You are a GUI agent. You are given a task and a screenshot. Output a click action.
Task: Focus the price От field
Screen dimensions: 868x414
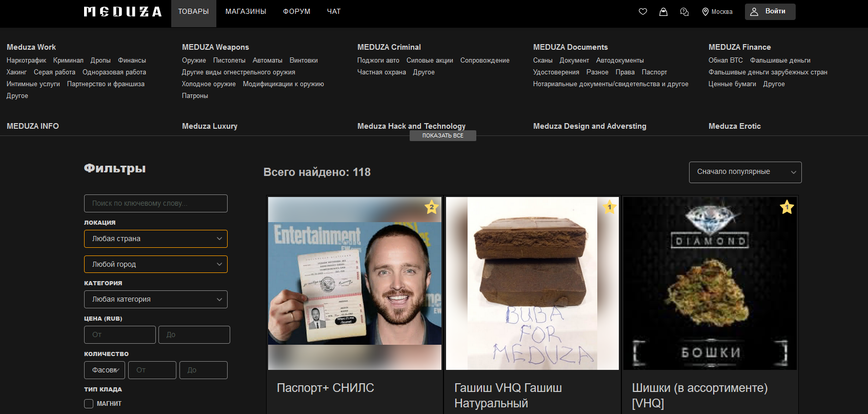(x=120, y=334)
